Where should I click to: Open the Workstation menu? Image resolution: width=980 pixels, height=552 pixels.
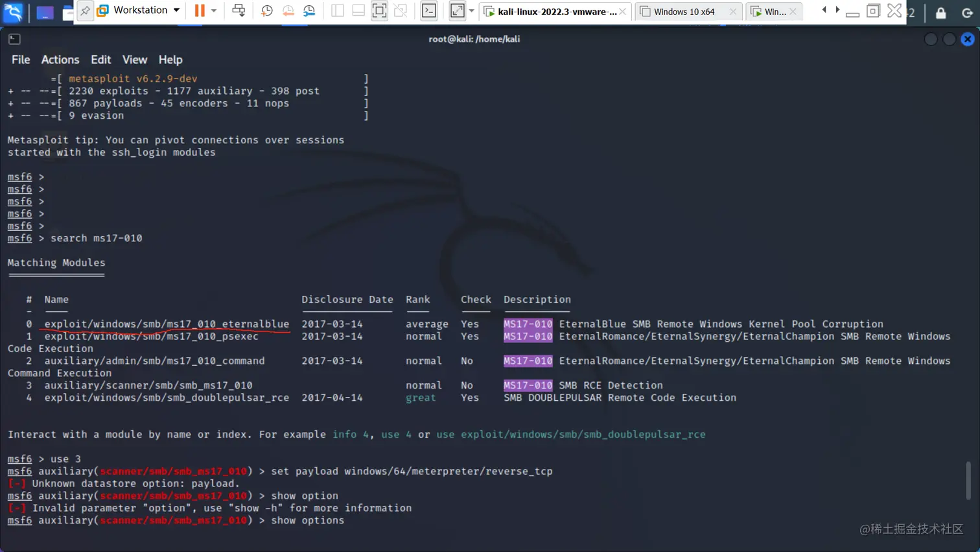(x=138, y=10)
